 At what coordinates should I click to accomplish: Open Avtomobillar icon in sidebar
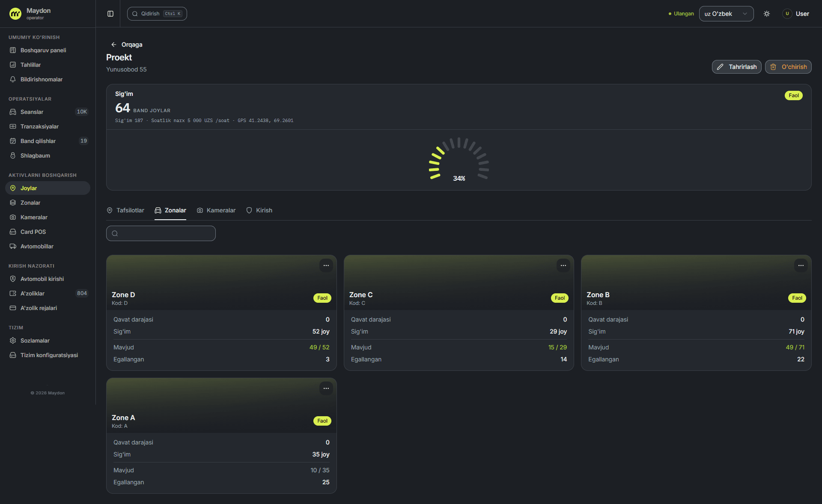click(x=13, y=246)
